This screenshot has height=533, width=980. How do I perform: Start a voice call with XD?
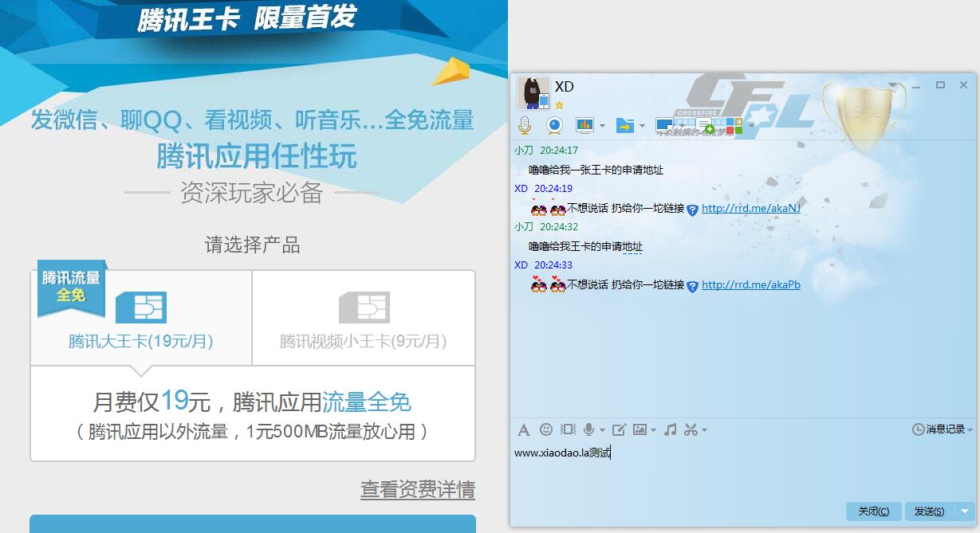coord(525,125)
